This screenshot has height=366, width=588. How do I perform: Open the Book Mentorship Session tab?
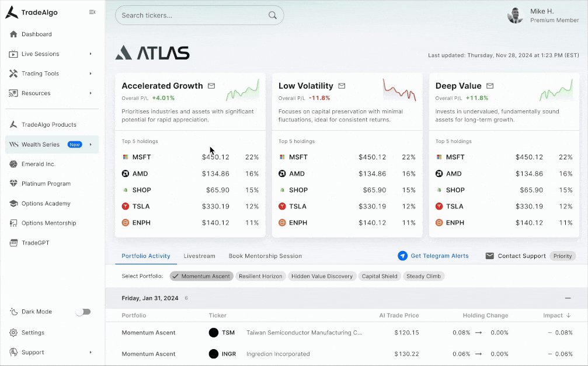coord(265,256)
